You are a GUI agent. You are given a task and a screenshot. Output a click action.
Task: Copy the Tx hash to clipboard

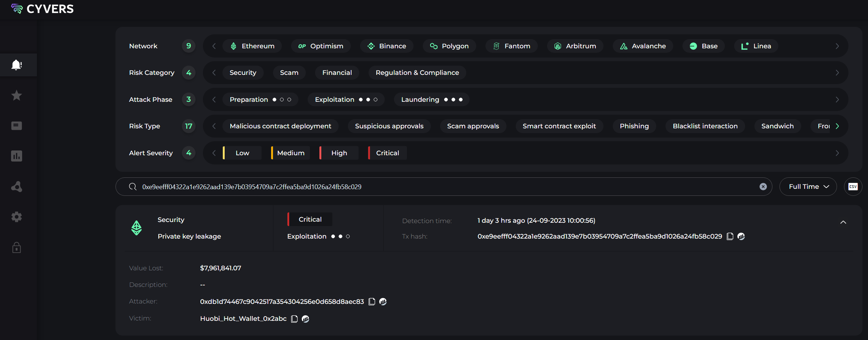pyautogui.click(x=730, y=236)
